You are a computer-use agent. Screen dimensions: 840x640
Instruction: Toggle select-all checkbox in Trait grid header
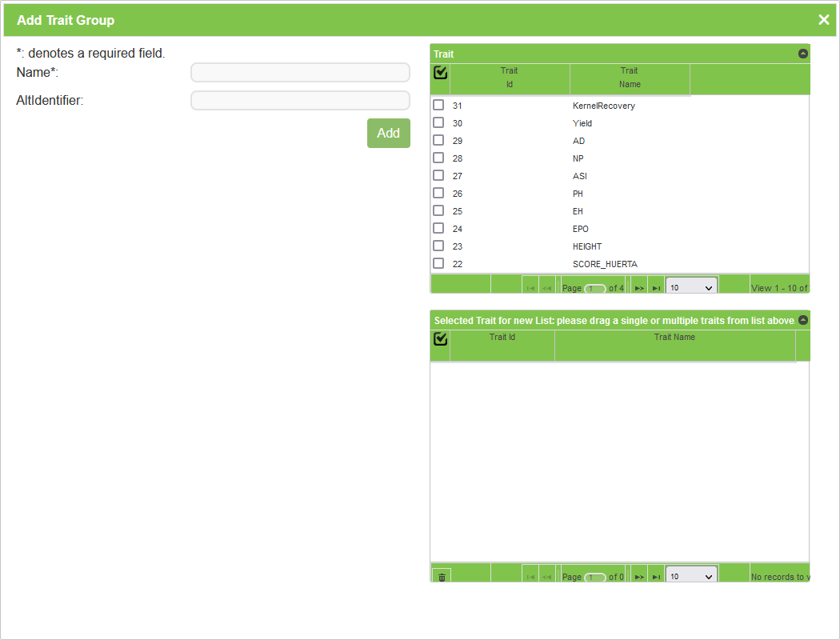click(440, 73)
